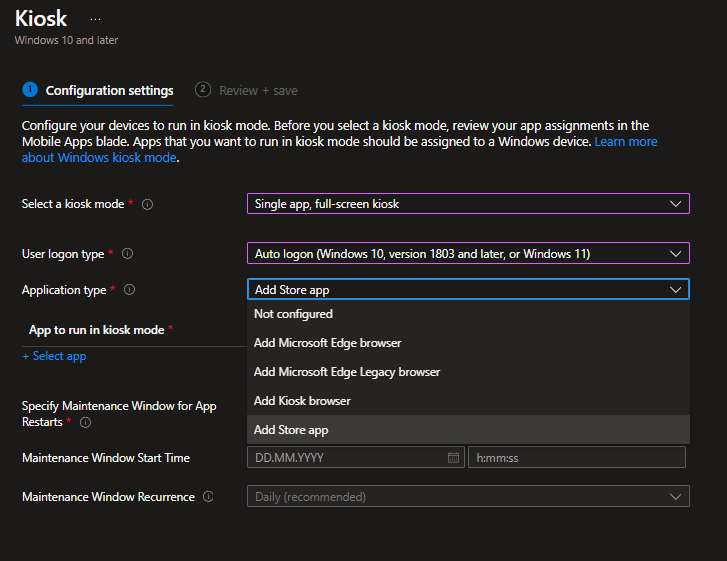The height and width of the screenshot is (561, 727).
Task: Pick Add Microsoft Edge Legacy browser option
Action: 346,372
